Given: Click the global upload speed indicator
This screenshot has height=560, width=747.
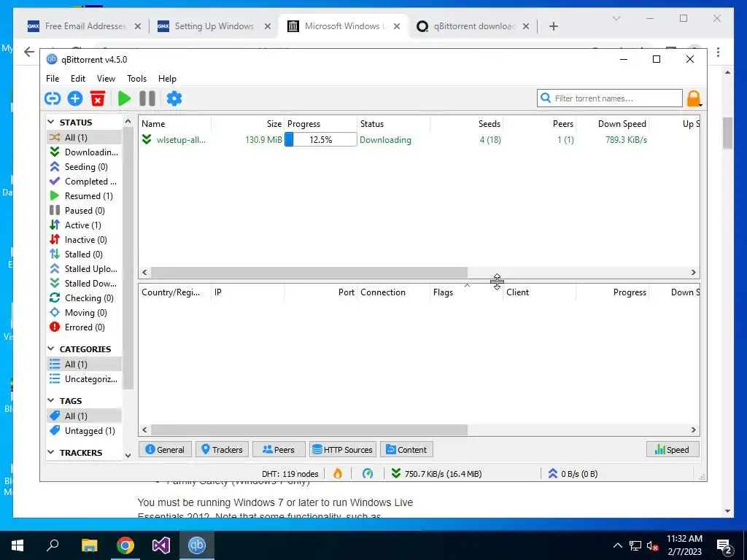Looking at the screenshot, I should tap(572, 474).
